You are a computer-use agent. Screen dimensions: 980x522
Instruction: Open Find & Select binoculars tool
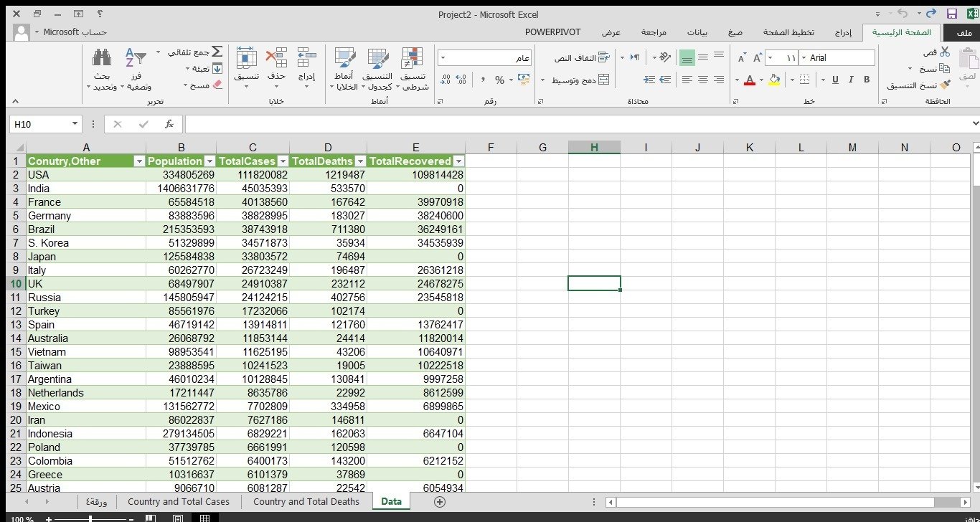(x=102, y=58)
